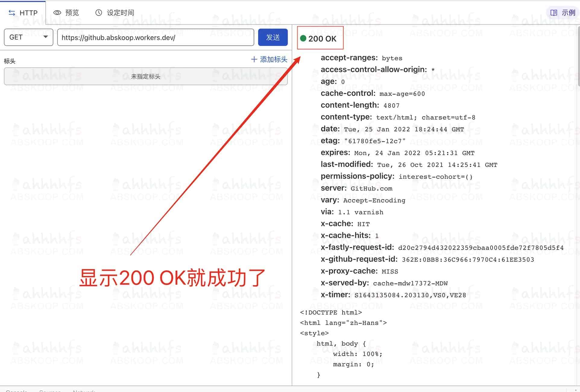Select the server: GitHub.com line
Screen dimensions: 580x392
coord(357,188)
